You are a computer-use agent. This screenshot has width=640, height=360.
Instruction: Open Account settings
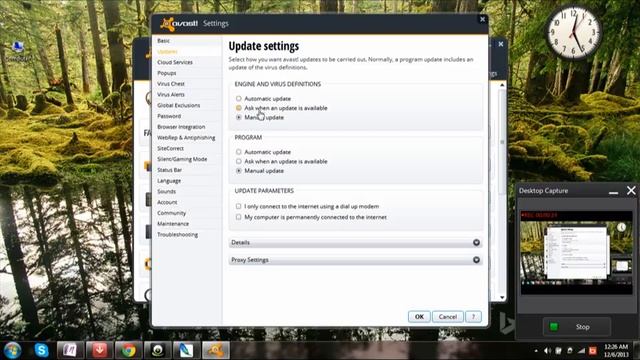tap(167, 202)
